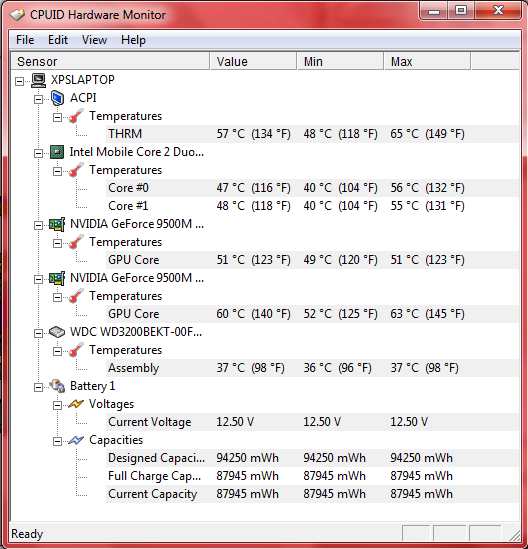
Task: Click the Max column header
Action: tap(427, 62)
